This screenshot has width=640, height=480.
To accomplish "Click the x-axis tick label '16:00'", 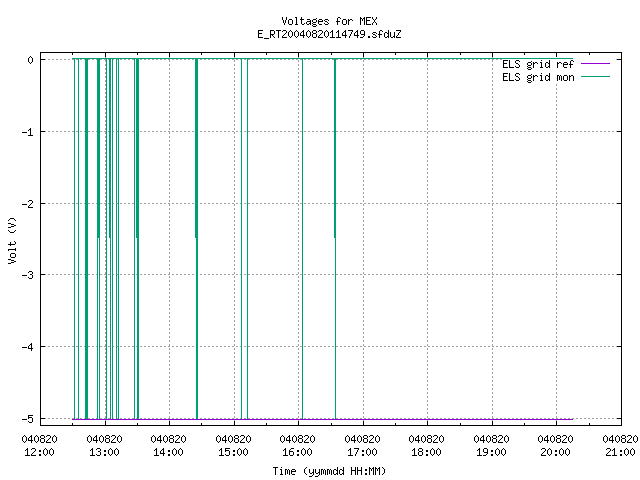I will 298,452.
